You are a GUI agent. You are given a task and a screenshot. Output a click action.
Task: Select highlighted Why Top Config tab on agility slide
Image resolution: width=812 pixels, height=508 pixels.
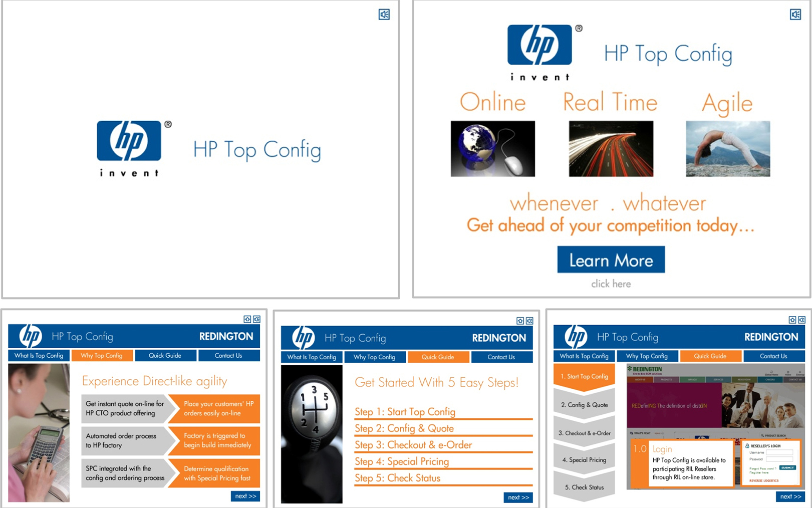point(102,356)
